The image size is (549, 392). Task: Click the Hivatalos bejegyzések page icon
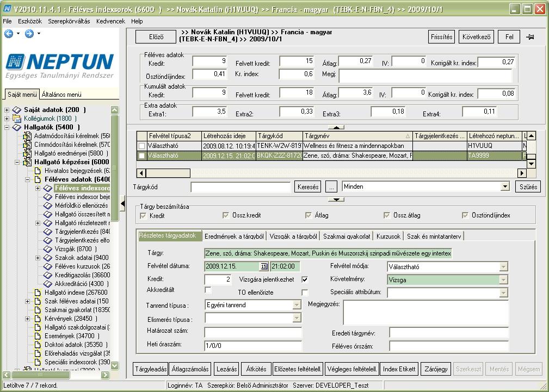tap(38, 171)
